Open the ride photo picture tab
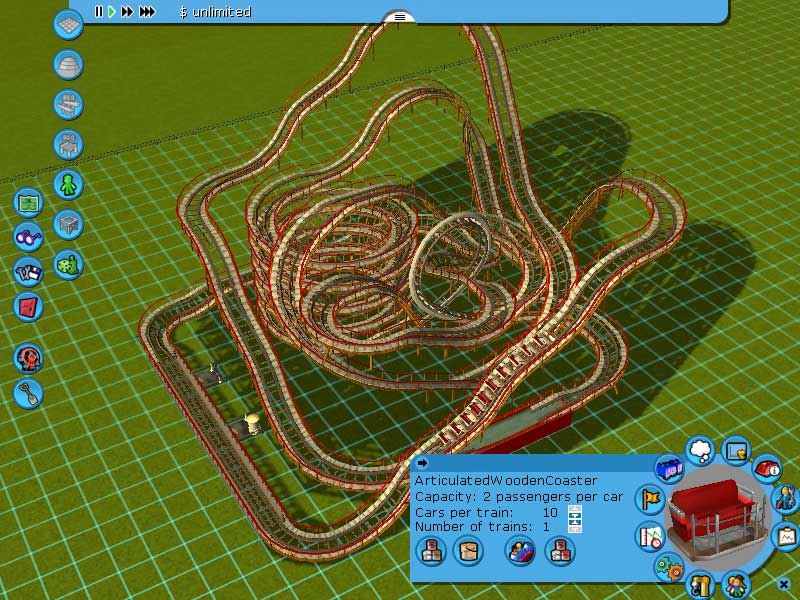The height and width of the screenshot is (600, 800). [x=736, y=451]
